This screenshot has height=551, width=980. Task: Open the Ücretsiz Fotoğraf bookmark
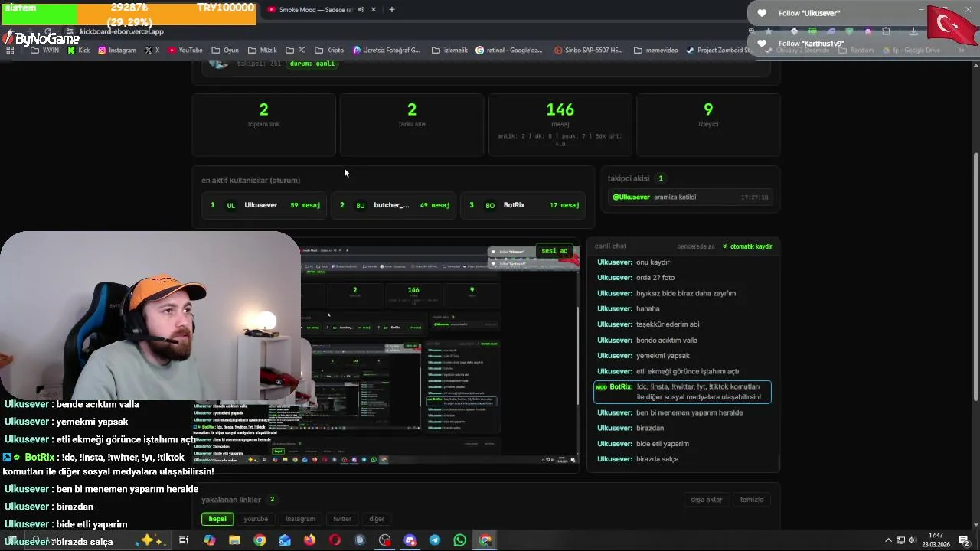387,51
